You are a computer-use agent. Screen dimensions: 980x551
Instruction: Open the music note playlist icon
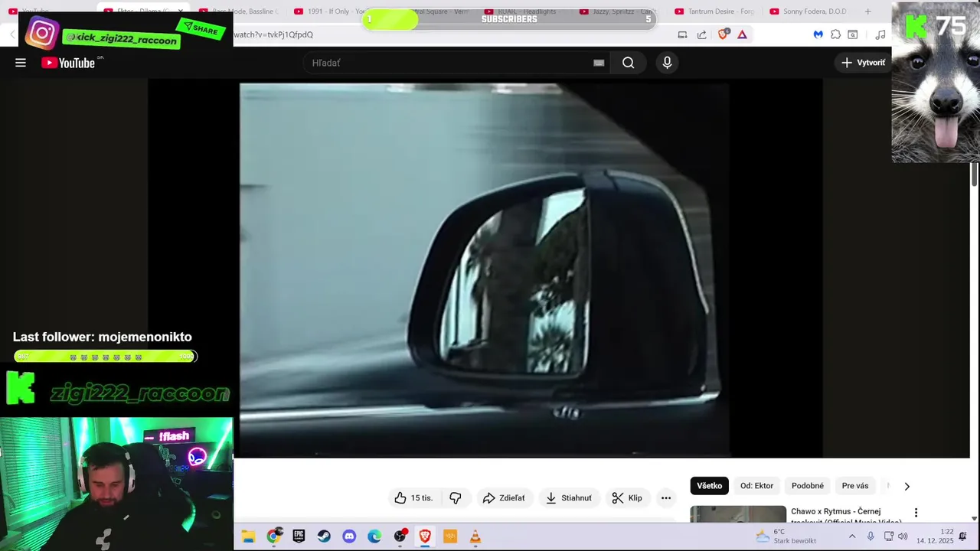pos(880,34)
